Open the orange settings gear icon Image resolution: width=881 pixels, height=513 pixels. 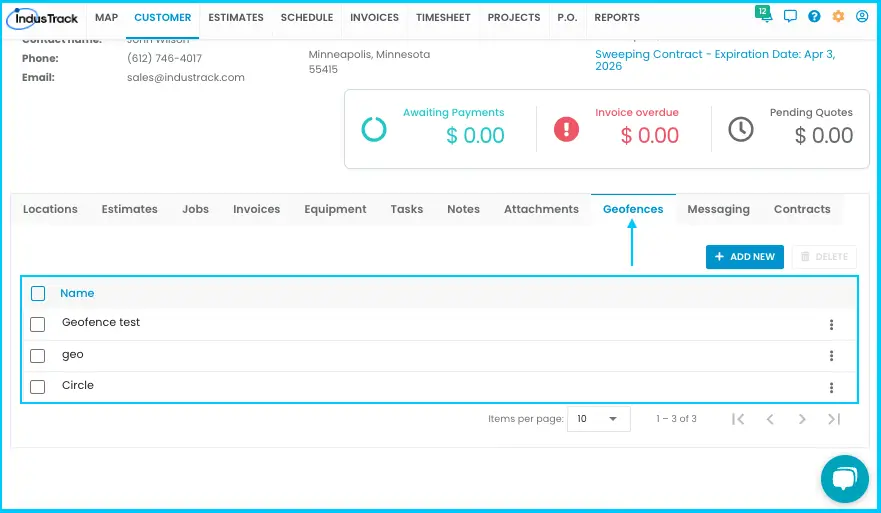click(838, 16)
